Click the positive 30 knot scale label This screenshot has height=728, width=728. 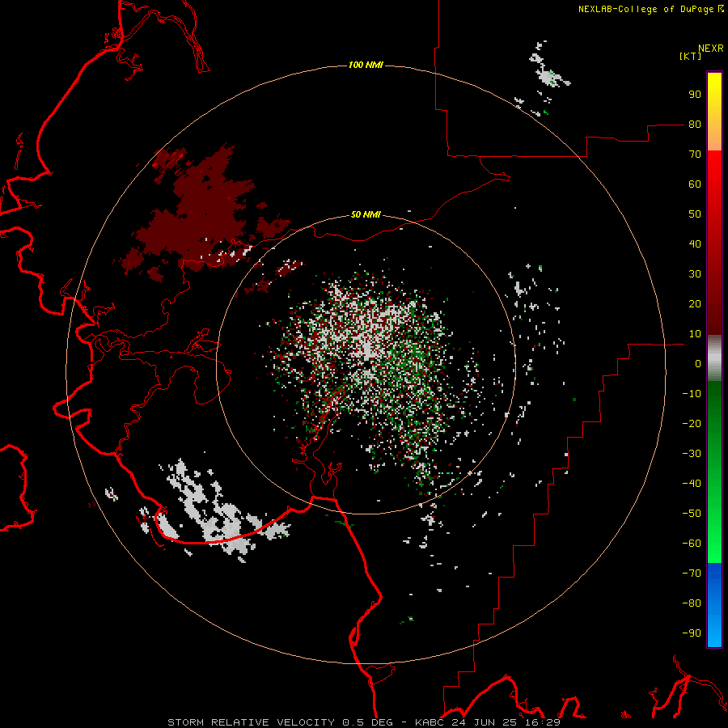tap(695, 274)
